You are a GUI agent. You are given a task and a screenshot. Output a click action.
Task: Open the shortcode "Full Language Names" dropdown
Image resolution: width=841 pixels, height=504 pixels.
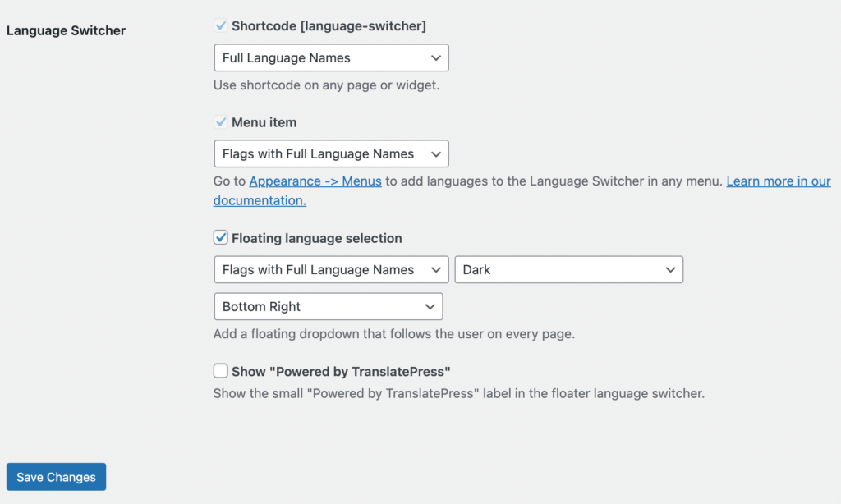pyautogui.click(x=331, y=58)
